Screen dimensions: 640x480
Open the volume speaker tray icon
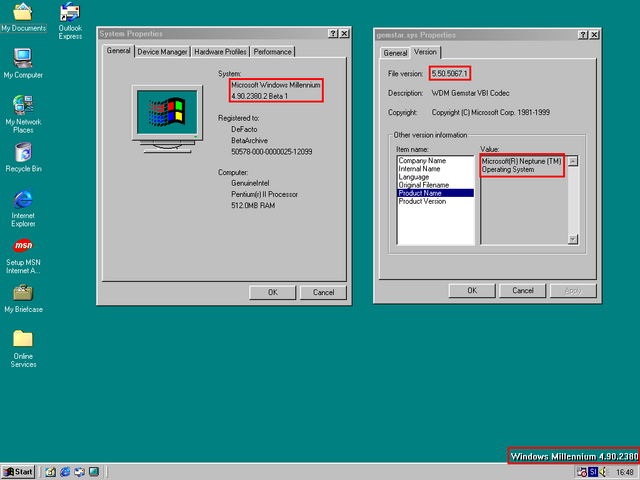pos(604,472)
